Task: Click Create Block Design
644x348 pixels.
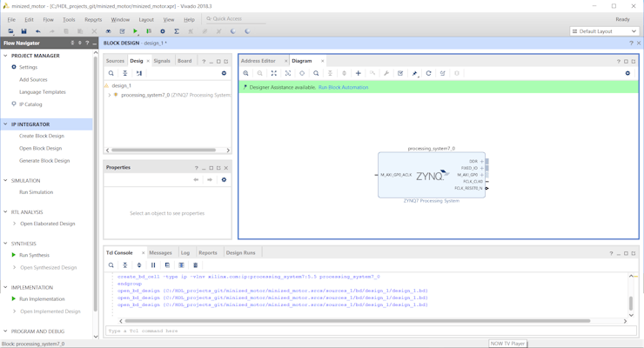Action: tap(42, 136)
